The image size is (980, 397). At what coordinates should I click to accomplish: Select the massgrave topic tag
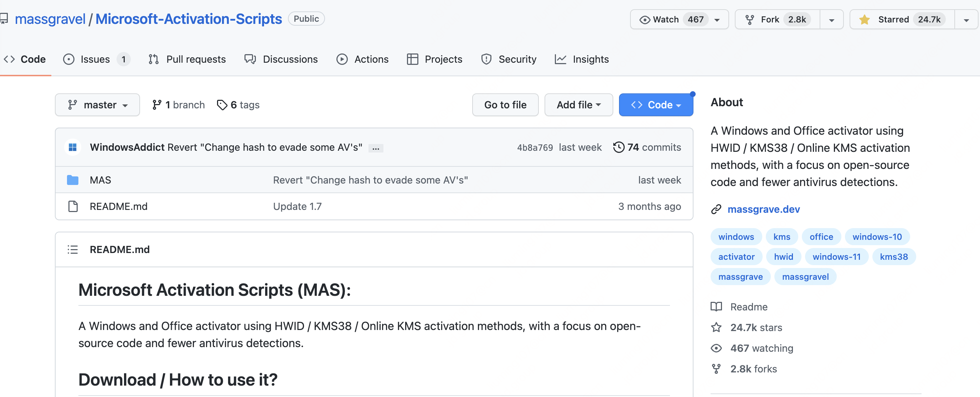741,277
